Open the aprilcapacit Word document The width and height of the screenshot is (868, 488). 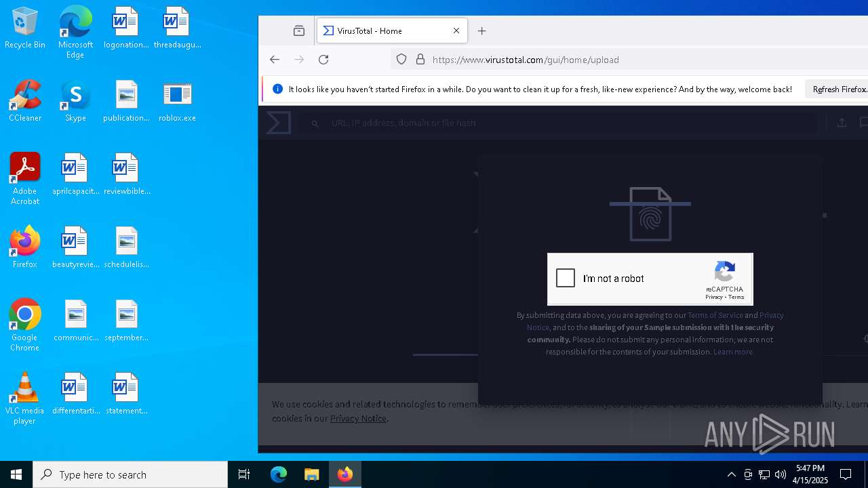(x=75, y=174)
